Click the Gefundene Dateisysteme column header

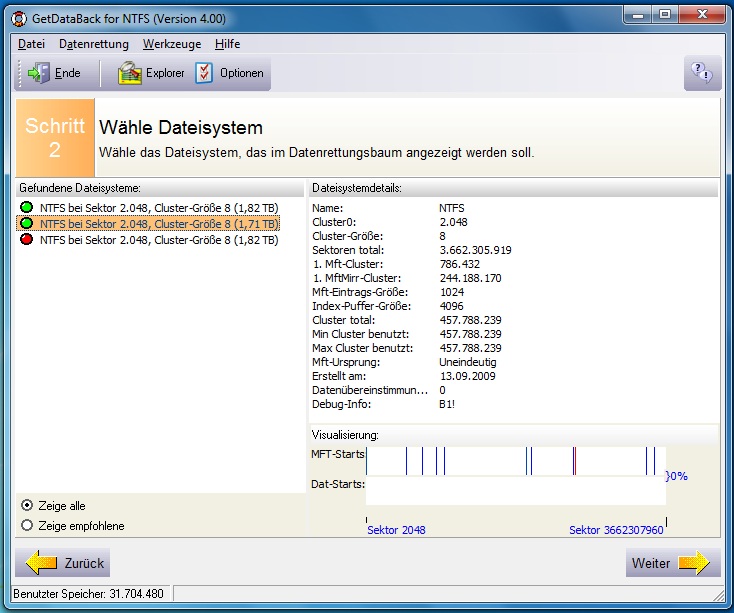point(160,188)
